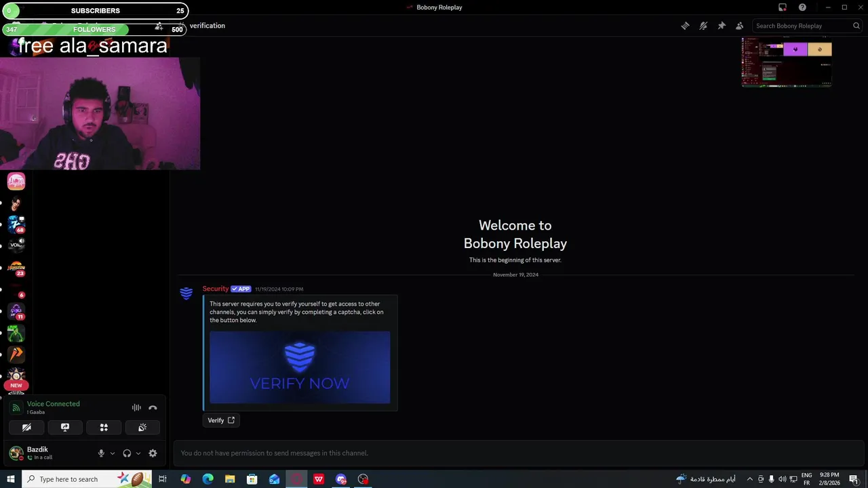Open User Settings gear
Screen dimensions: 868x488
(x=153, y=453)
